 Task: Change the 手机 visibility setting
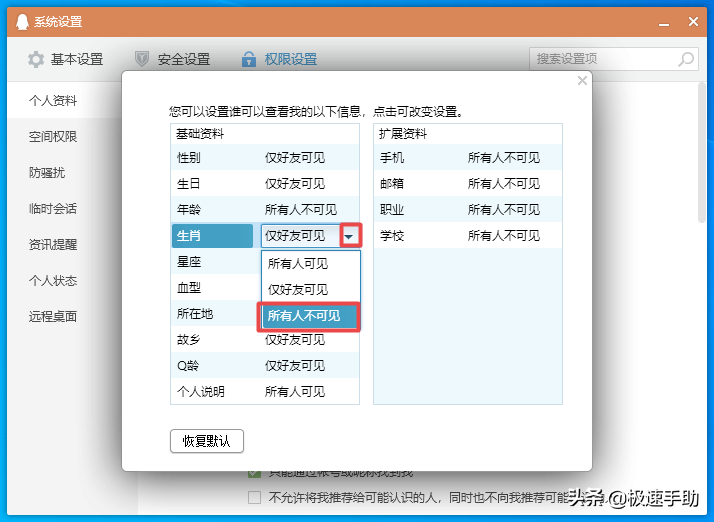click(x=504, y=158)
